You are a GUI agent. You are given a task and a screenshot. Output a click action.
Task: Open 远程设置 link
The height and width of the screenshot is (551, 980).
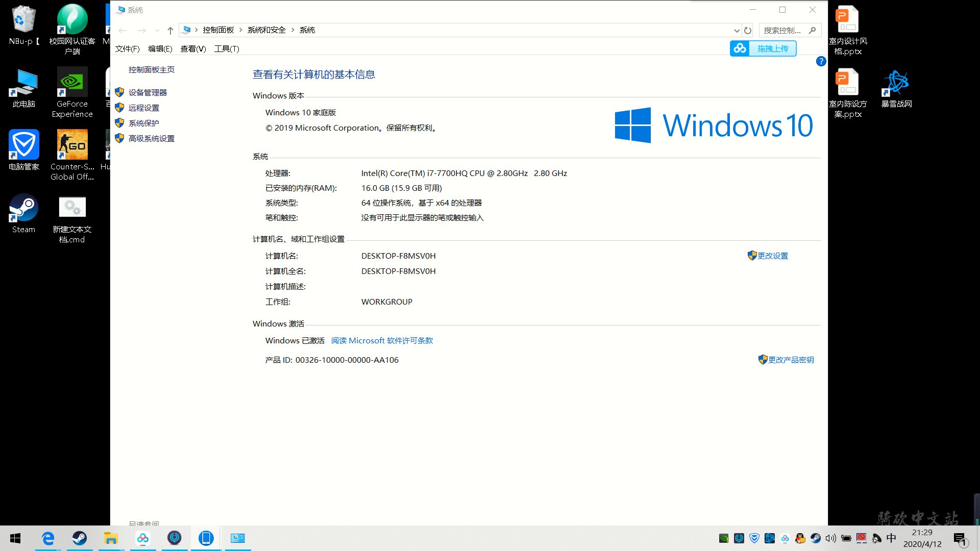pyautogui.click(x=144, y=108)
